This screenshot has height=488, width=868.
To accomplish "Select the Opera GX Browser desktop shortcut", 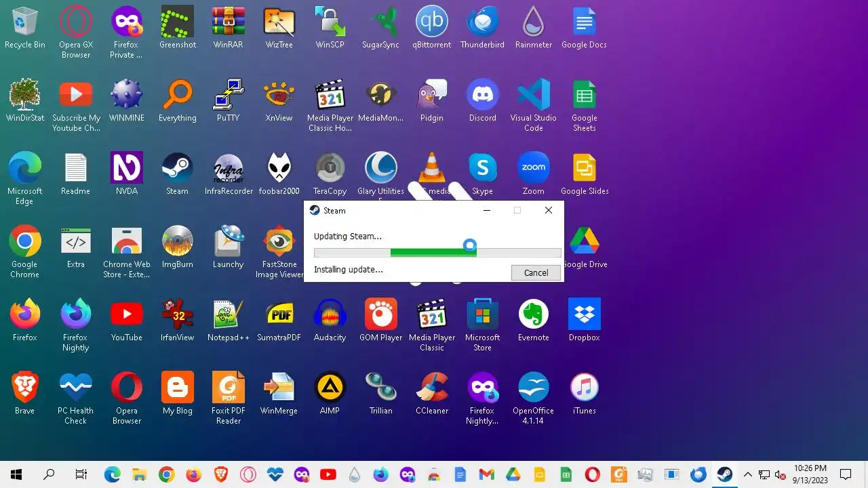I will [76, 33].
